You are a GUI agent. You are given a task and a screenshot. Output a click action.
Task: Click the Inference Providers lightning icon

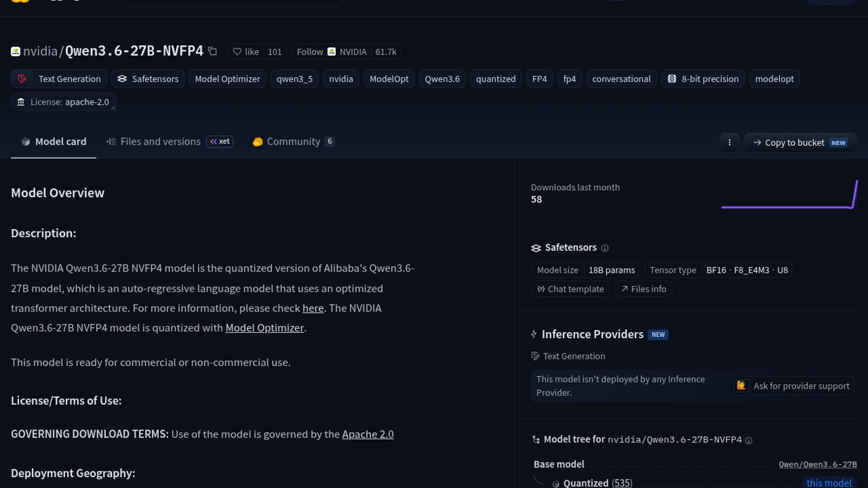pos(534,334)
